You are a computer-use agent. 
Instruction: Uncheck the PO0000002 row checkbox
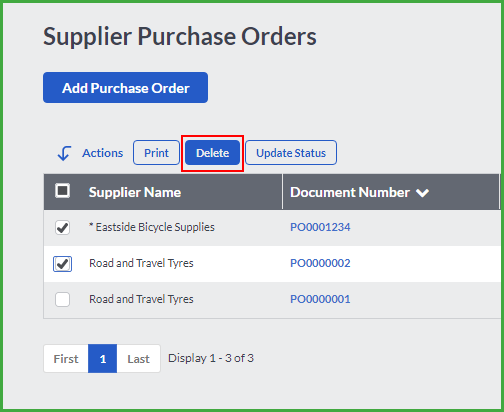62,264
